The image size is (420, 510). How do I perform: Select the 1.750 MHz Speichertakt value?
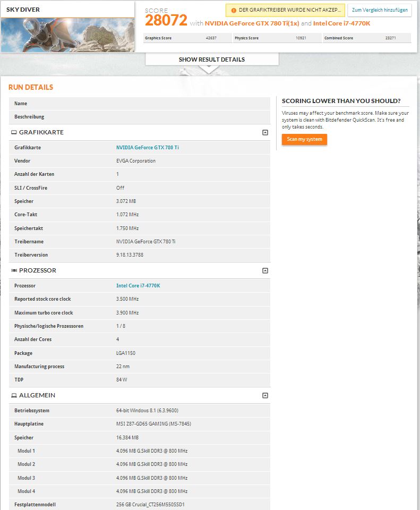(127, 228)
